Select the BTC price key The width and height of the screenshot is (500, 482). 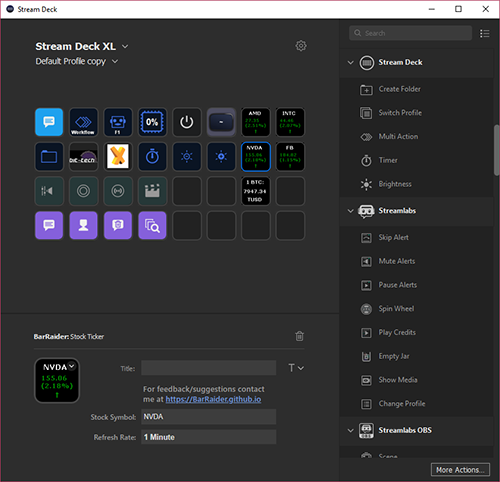[256, 191]
